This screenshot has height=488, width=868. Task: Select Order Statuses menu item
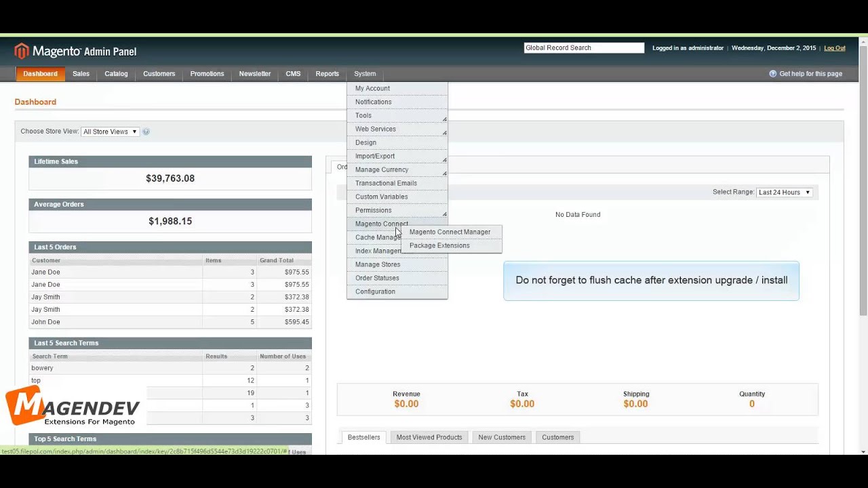click(x=397, y=278)
